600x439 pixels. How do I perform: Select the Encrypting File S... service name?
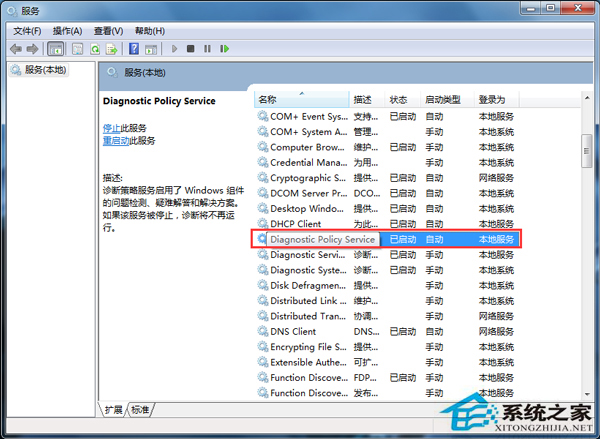click(308, 347)
